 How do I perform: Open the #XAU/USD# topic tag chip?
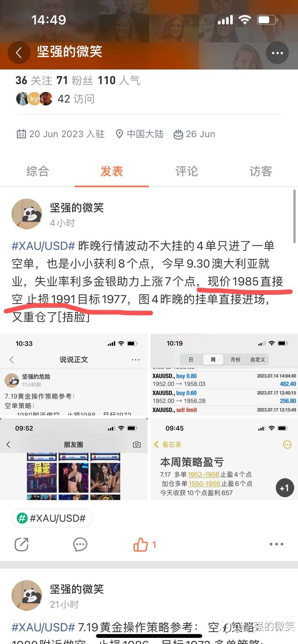tap(52, 518)
